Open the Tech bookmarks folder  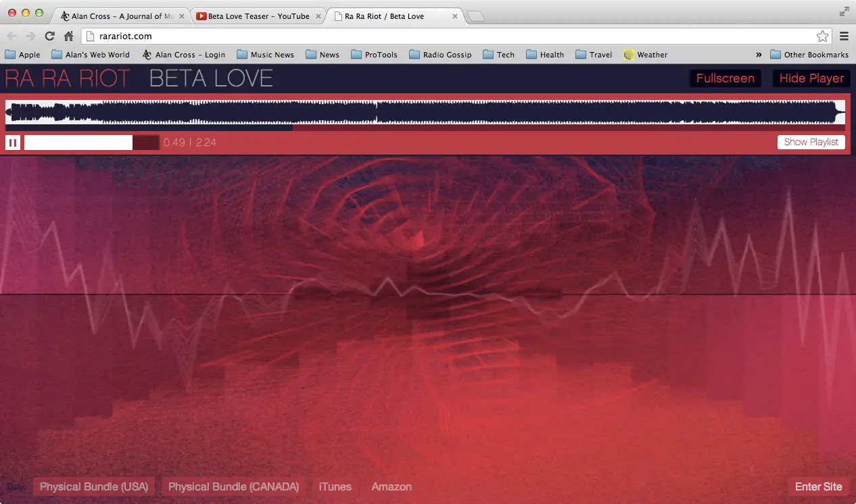pos(498,55)
